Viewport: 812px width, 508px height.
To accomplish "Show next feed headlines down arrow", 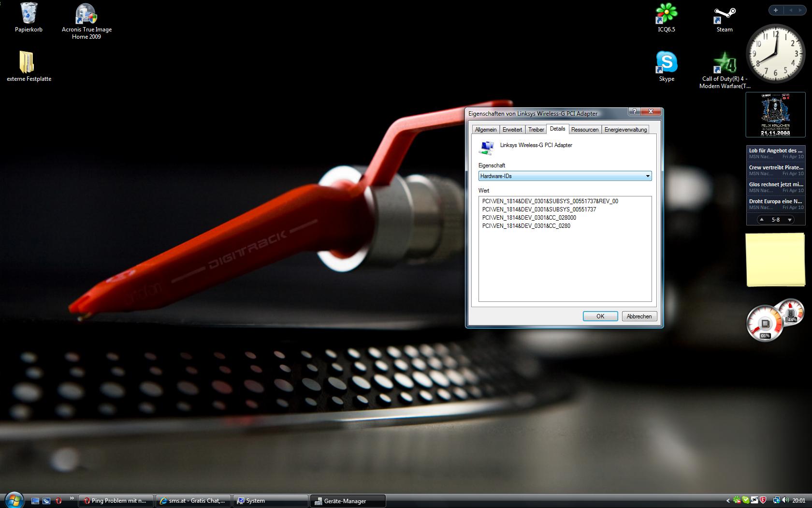I will (790, 220).
